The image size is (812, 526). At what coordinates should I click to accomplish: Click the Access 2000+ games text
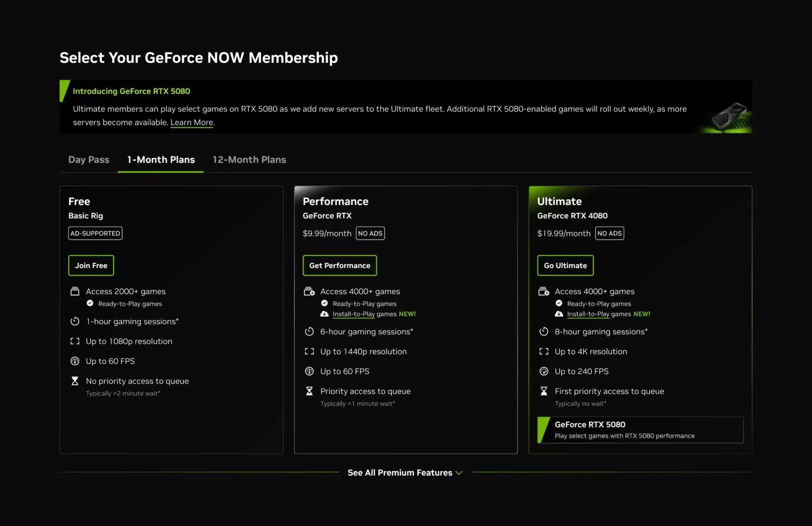[126, 291]
